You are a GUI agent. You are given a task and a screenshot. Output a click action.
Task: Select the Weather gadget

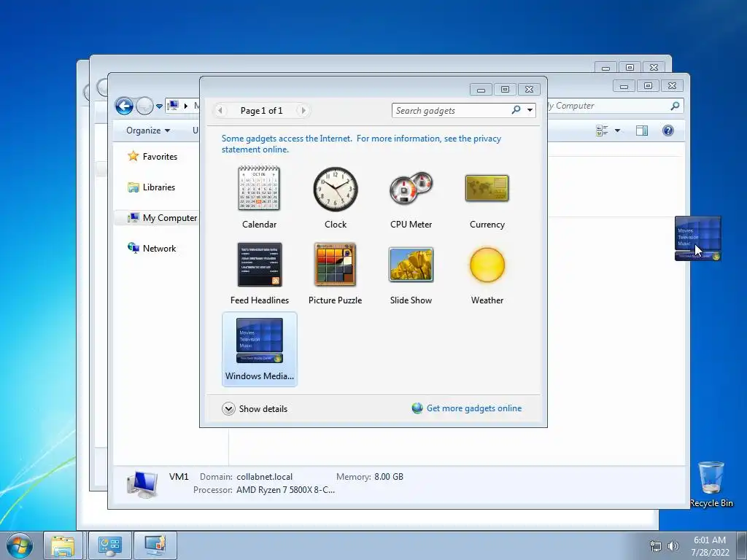click(487, 273)
